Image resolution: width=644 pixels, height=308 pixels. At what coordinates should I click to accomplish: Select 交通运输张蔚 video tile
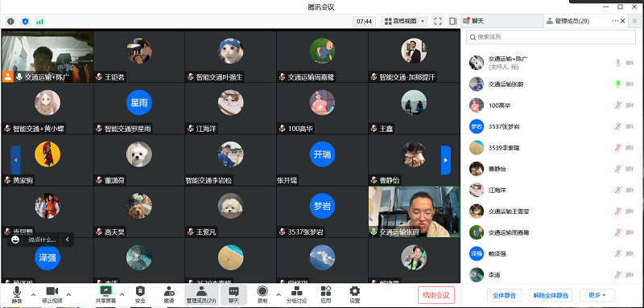(414, 211)
